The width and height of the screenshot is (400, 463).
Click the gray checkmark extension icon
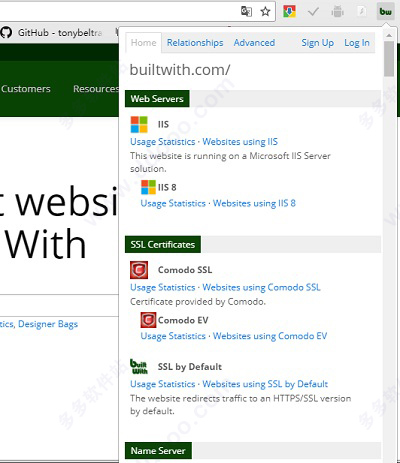pyautogui.click(x=313, y=12)
